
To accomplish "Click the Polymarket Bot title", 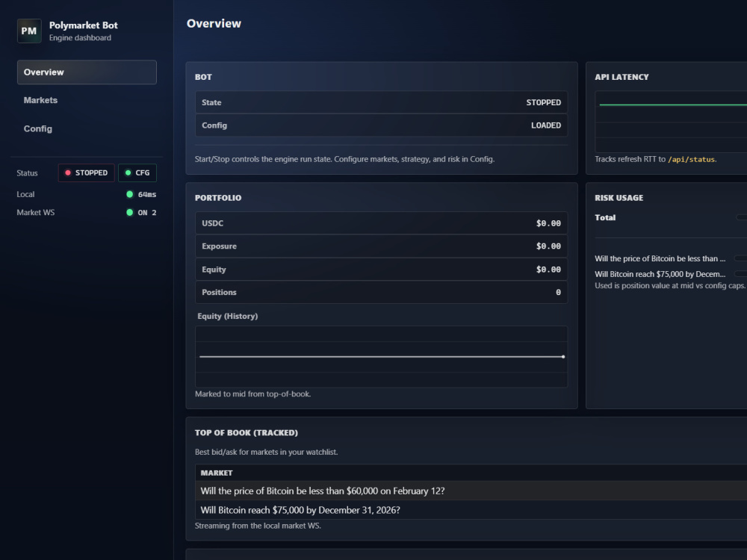I will pyautogui.click(x=84, y=25).
